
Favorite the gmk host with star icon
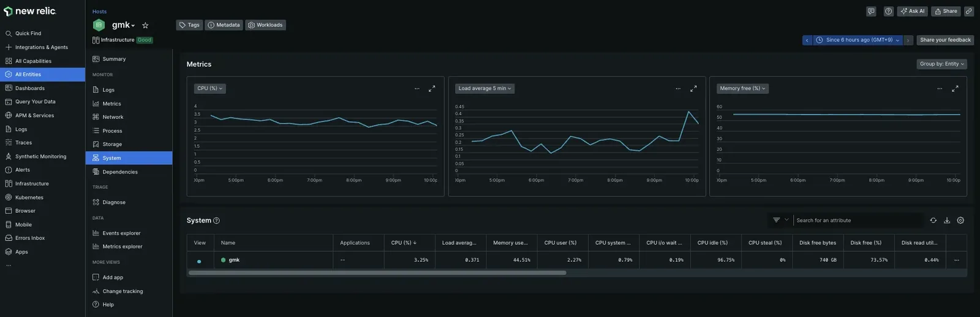coord(145,25)
